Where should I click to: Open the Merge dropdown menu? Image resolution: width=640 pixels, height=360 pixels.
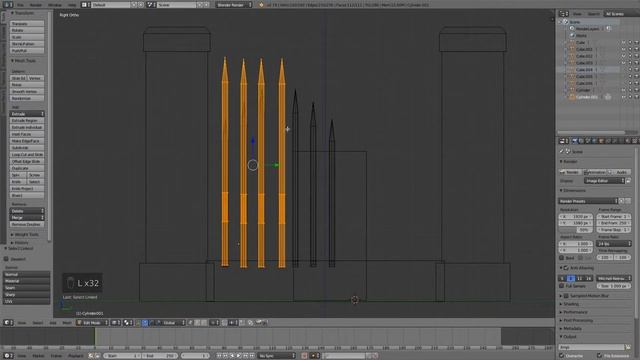[27, 218]
